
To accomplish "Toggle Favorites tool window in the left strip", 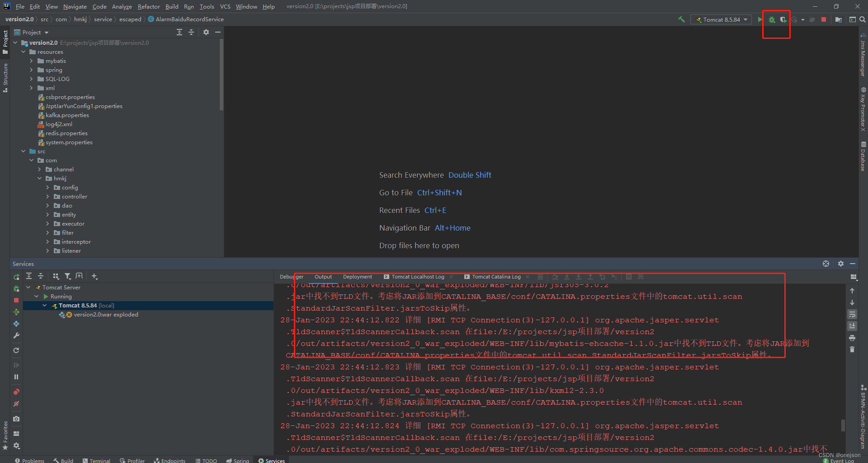I will point(5,435).
